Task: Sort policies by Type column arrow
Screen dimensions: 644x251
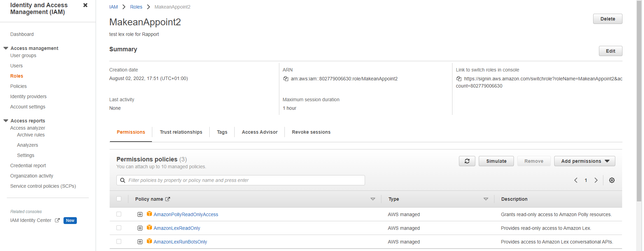Action: 486,199
